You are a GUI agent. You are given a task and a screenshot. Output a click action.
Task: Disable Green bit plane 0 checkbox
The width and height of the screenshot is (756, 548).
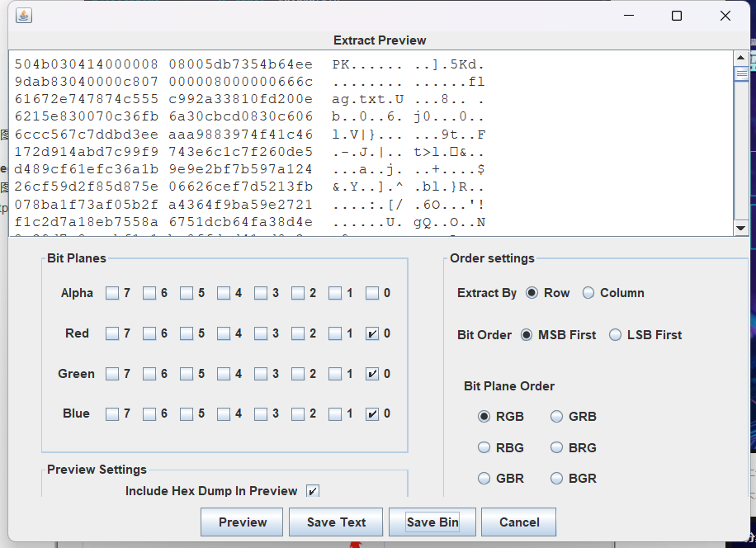(x=372, y=375)
